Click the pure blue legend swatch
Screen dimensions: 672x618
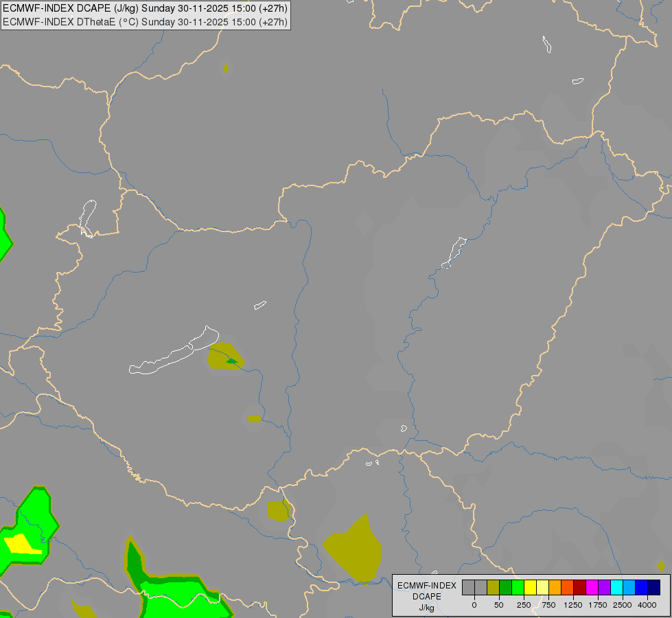(642, 588)
